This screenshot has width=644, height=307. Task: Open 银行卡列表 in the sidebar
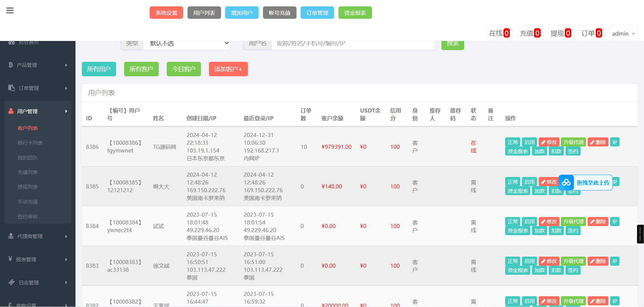click(30, 143)
